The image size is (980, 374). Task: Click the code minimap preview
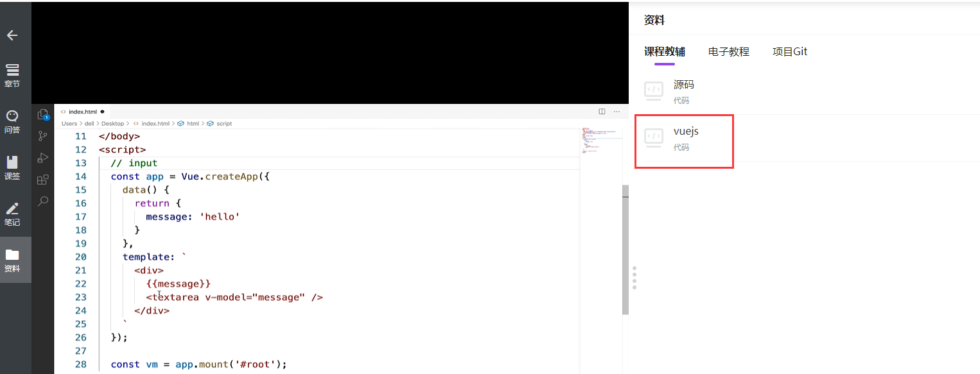[x=600, y=140]
